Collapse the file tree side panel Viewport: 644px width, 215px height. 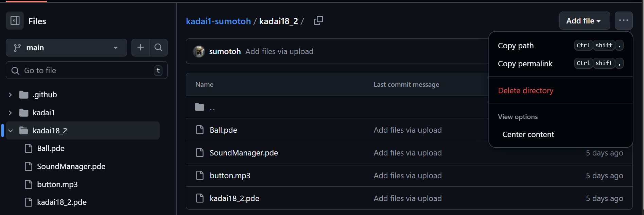(x=15, y=21)
